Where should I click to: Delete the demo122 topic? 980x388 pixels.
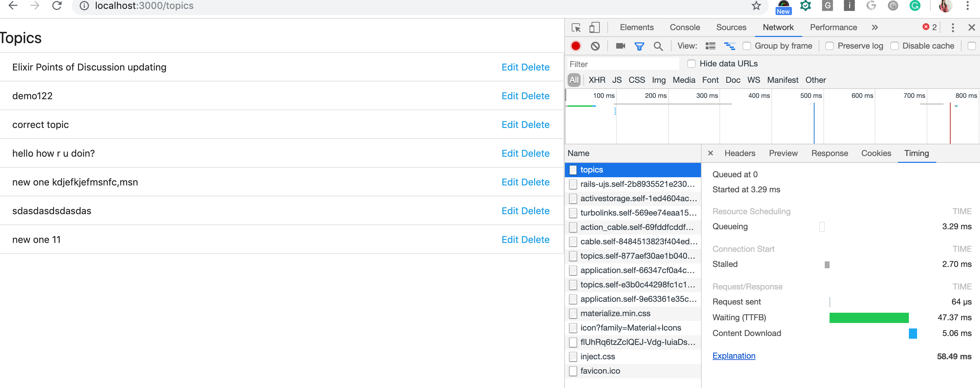click(535, 96)
